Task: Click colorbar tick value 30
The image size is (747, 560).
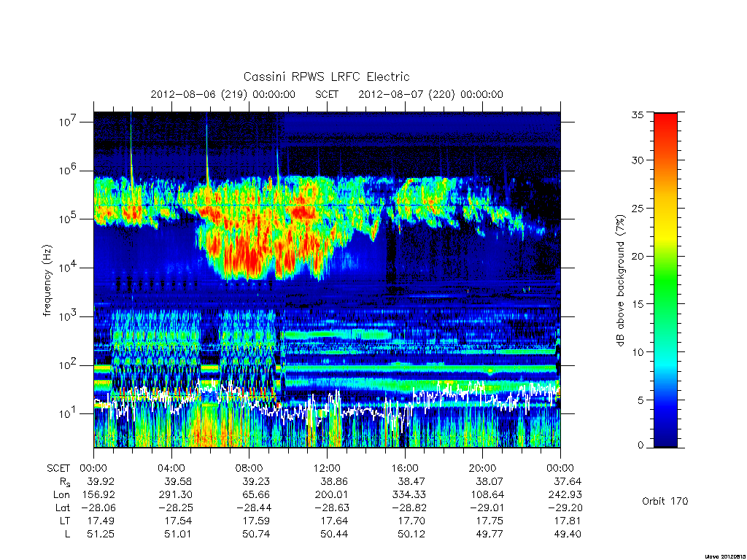Action: click(x=637, y=160)
